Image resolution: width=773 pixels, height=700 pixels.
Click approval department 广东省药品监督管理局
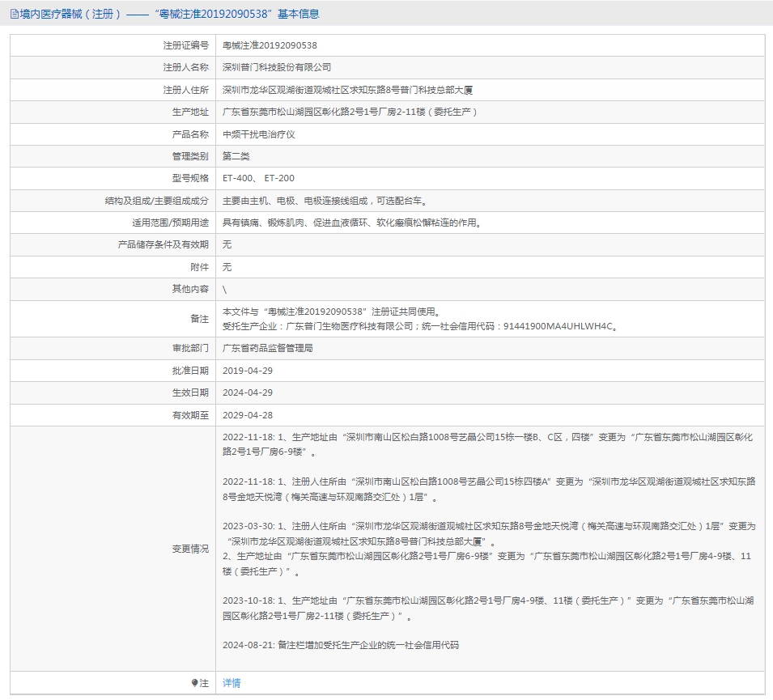coord(268,348)
